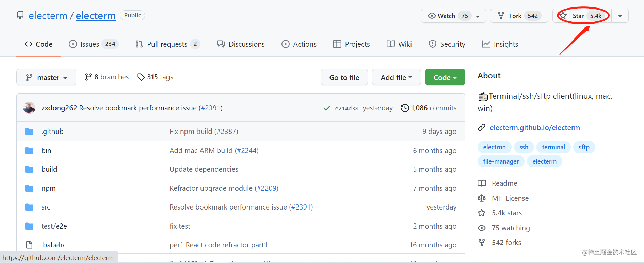Click the electerm topic tag
This screenshot has width=644, height=263.
(x=545, y=161)
